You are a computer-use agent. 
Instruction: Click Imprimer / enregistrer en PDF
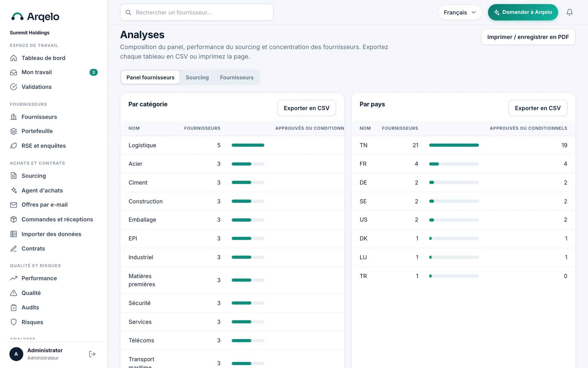click(x=528, y=37)
